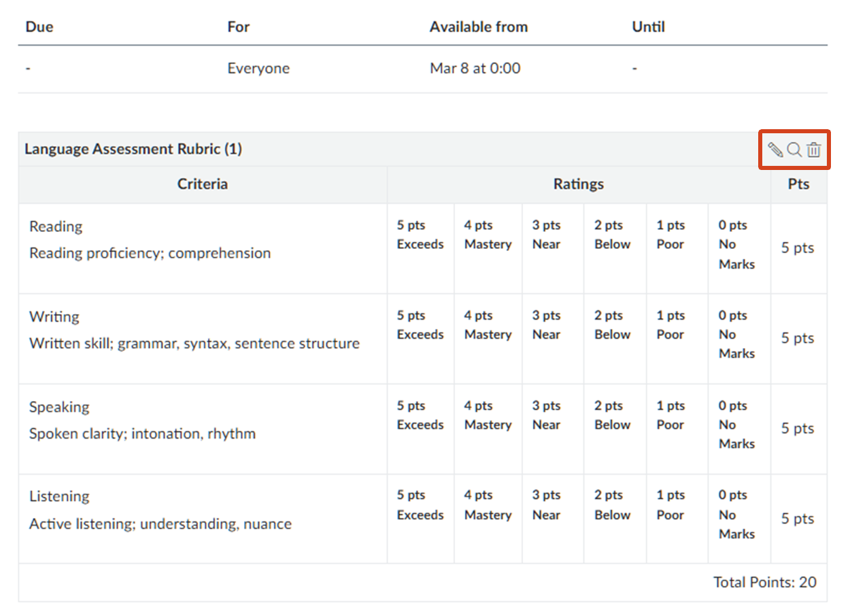Click the Total Points: 20 text

(765, 583)
